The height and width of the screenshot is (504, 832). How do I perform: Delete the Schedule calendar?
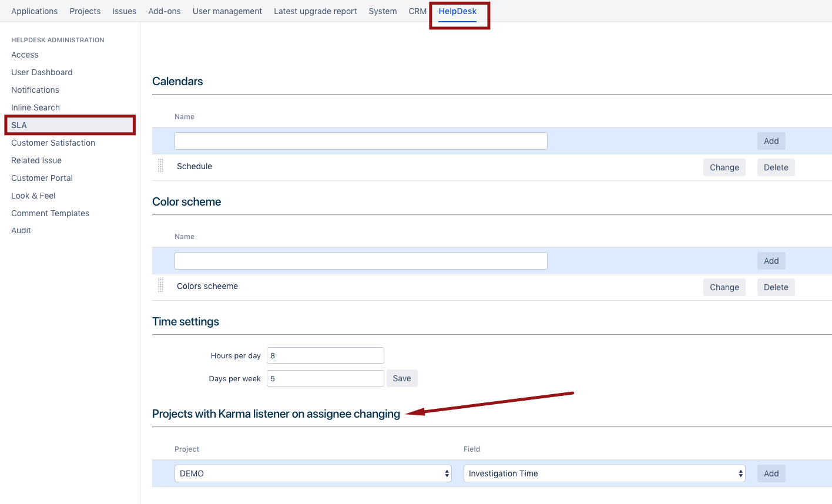point(776,167)
